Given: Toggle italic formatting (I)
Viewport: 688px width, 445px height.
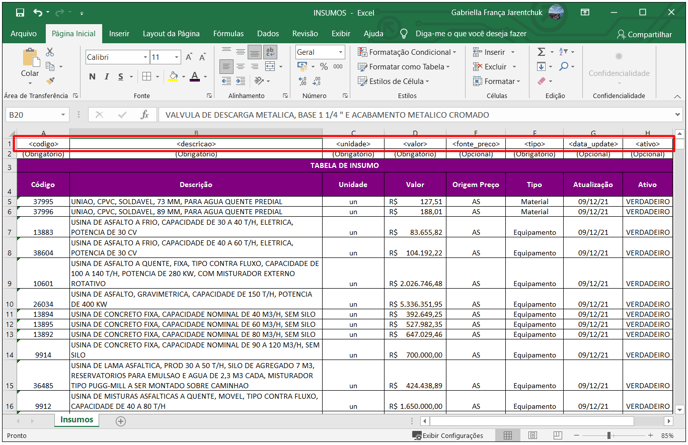Looking at the screenshot, I should 107,77.
